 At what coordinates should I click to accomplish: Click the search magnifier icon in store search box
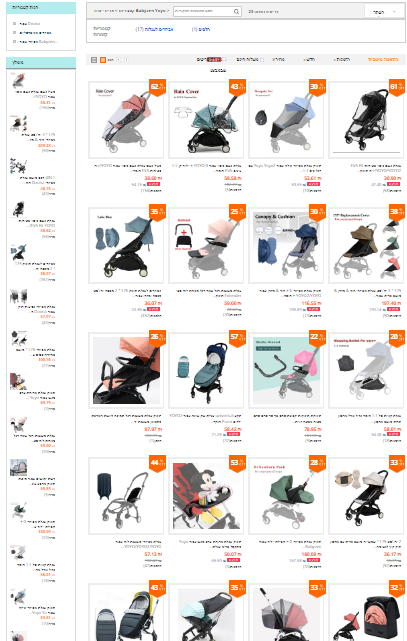click(236, 11)
